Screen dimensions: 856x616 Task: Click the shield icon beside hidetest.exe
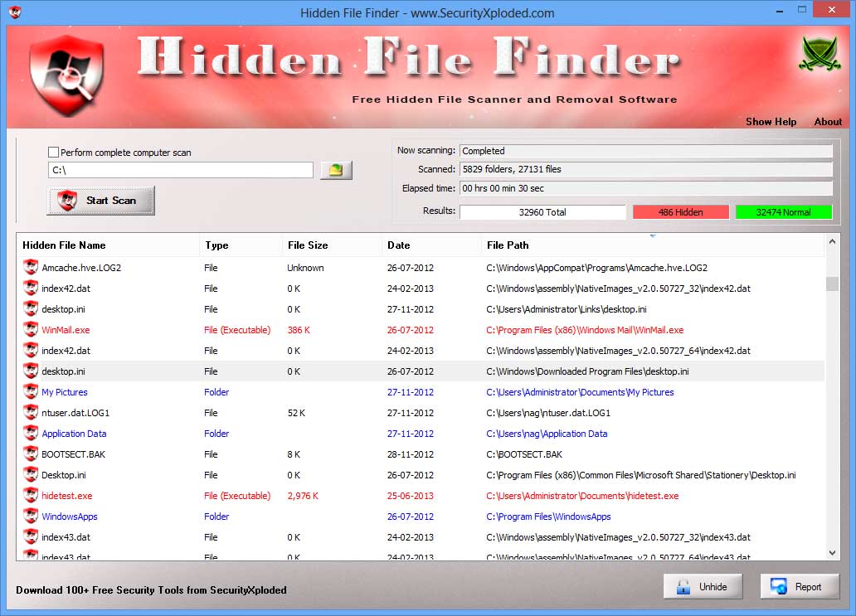[31, 496]
